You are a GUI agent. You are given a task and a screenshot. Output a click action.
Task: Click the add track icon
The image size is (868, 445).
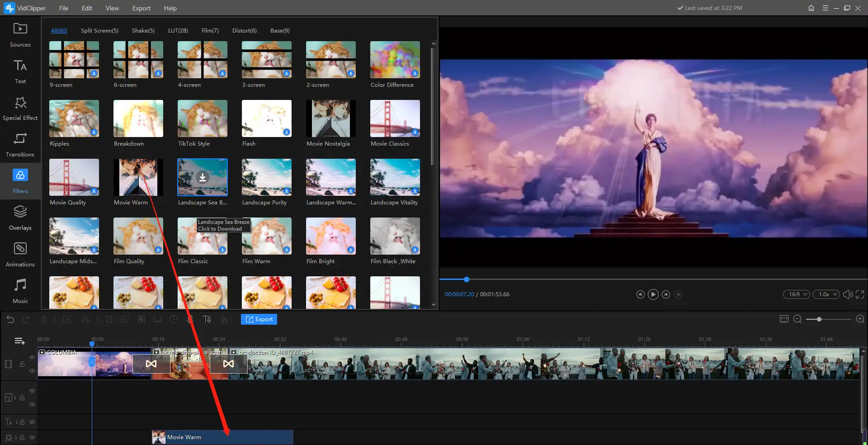(19, 341)
